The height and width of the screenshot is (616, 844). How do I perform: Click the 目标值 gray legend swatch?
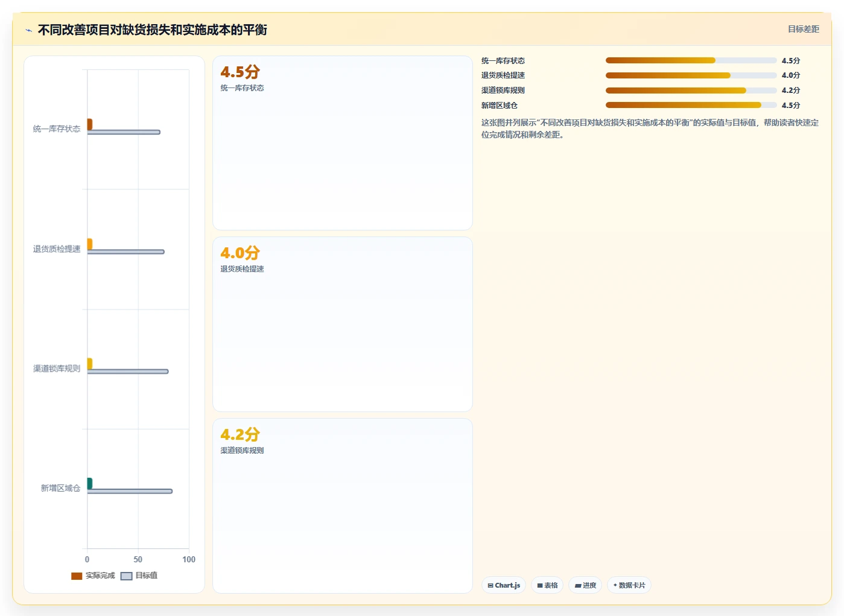(126, 576)
